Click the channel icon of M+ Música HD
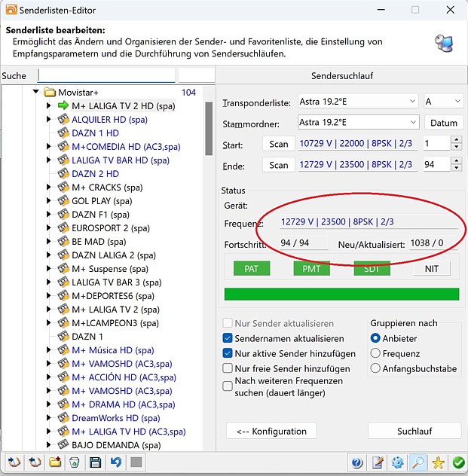Image resolution: width=468 pixels, height=476 pixels. (63, 350)
